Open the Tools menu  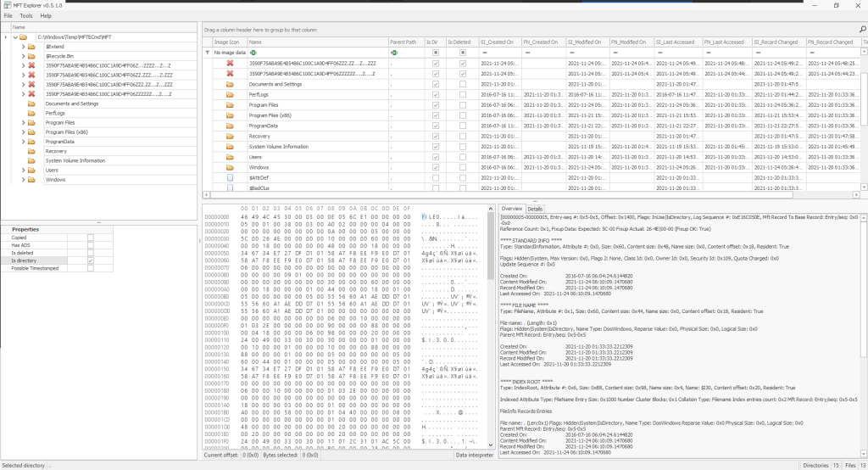pos(26,15)
